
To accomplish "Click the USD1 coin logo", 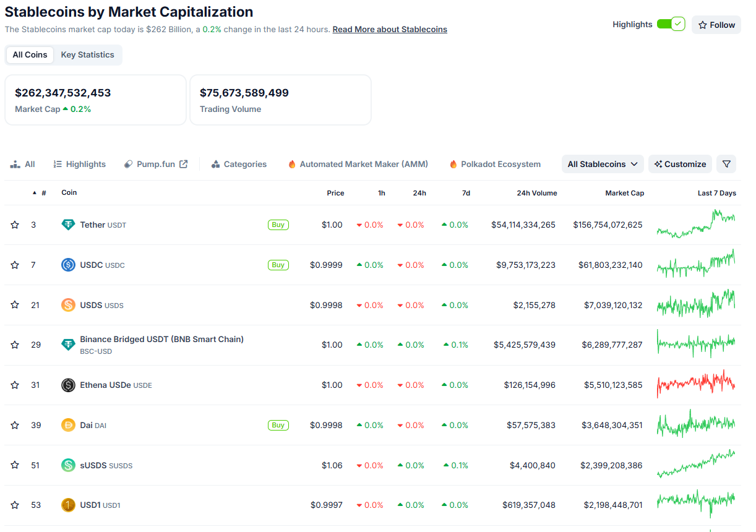I will (x=68, y=505).
